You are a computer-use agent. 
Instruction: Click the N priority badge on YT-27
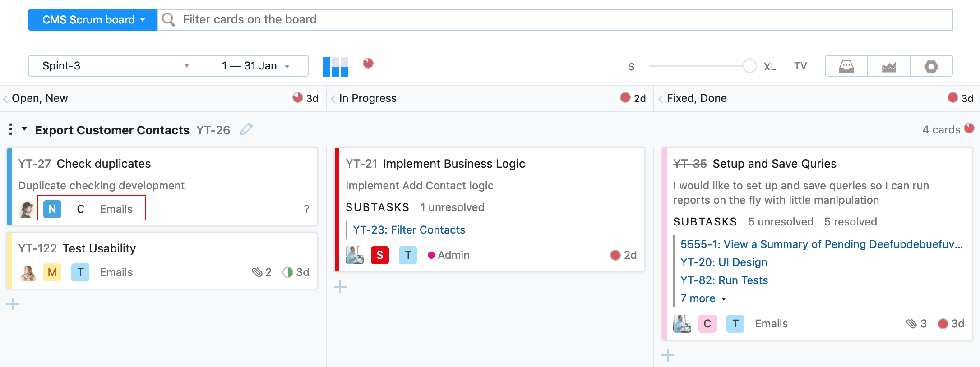click(x=52, y=209)
